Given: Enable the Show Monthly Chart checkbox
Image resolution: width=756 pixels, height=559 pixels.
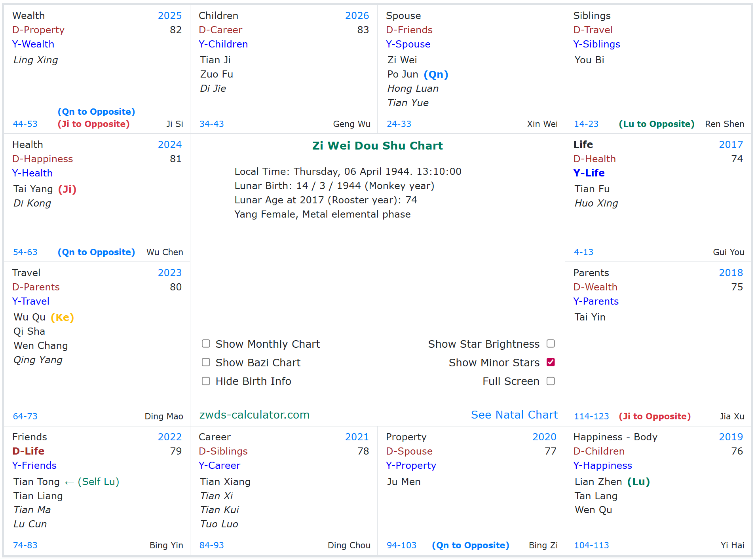Looking at the screenshot, I should click(x=206, y=343).
